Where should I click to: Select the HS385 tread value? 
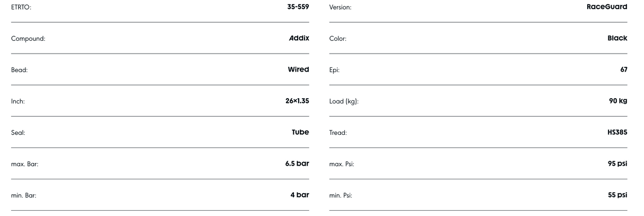(617, 132)
